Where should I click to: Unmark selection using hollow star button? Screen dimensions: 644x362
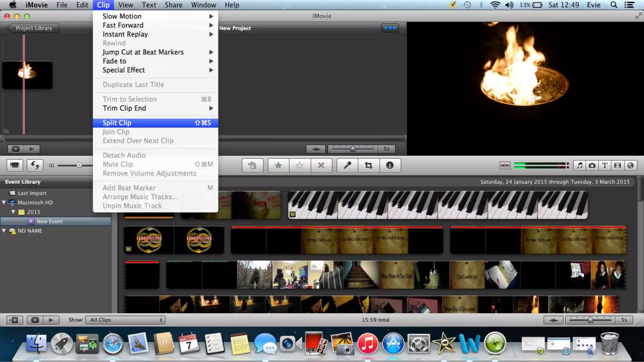tap(300, 165)
